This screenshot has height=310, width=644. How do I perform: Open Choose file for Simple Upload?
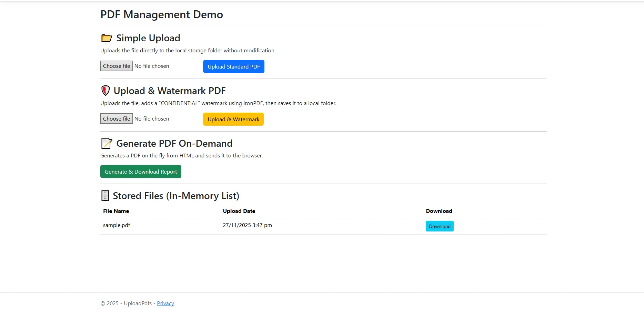[116, 66]
